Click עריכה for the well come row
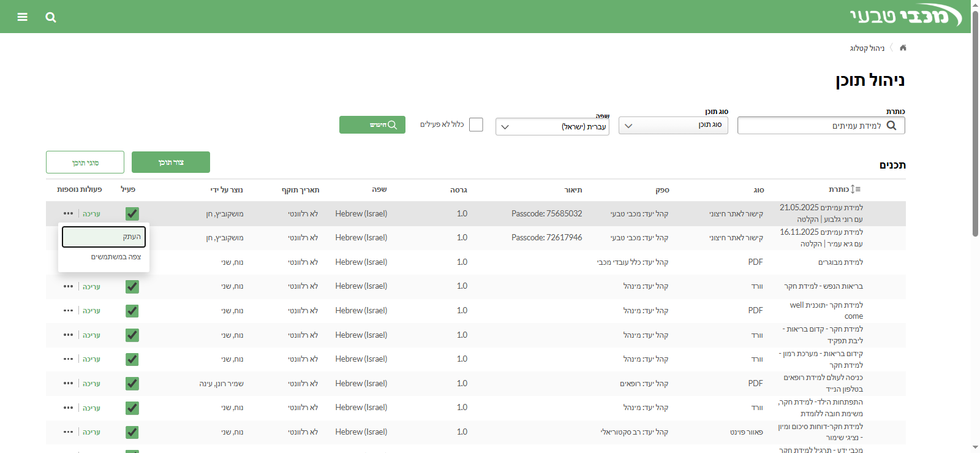Viewport: 980px width, 453px height. point(91,311)
